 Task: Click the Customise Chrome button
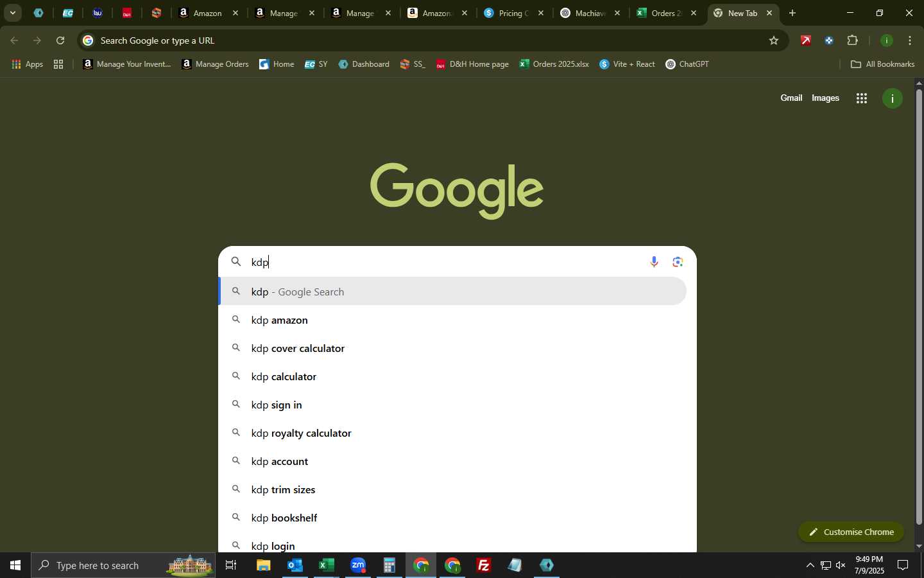(x=851, y=532)
